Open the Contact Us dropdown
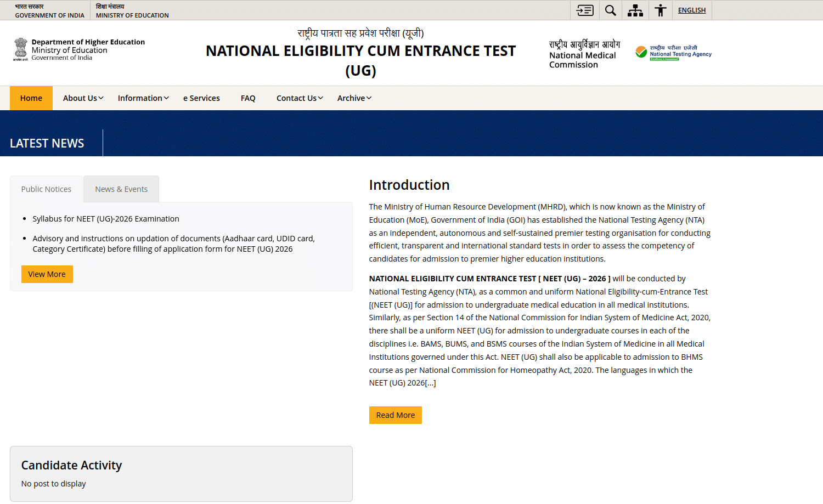The height and width of the screenshot is (504, 823). point(299,98)
